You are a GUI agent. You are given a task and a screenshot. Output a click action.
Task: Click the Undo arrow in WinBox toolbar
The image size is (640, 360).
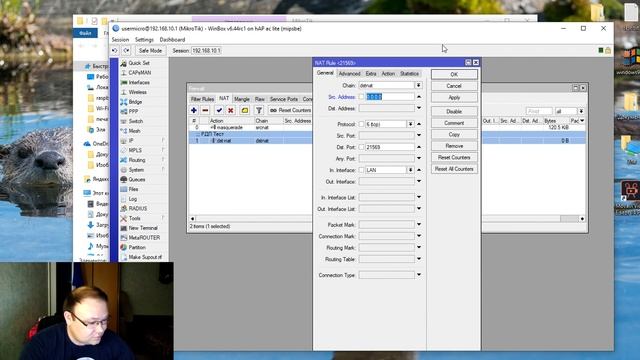point(115,51)
